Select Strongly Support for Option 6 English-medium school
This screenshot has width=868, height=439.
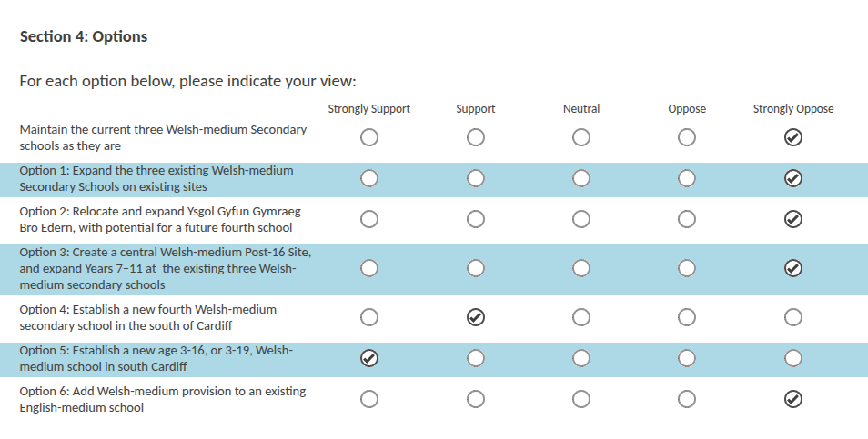369,399
